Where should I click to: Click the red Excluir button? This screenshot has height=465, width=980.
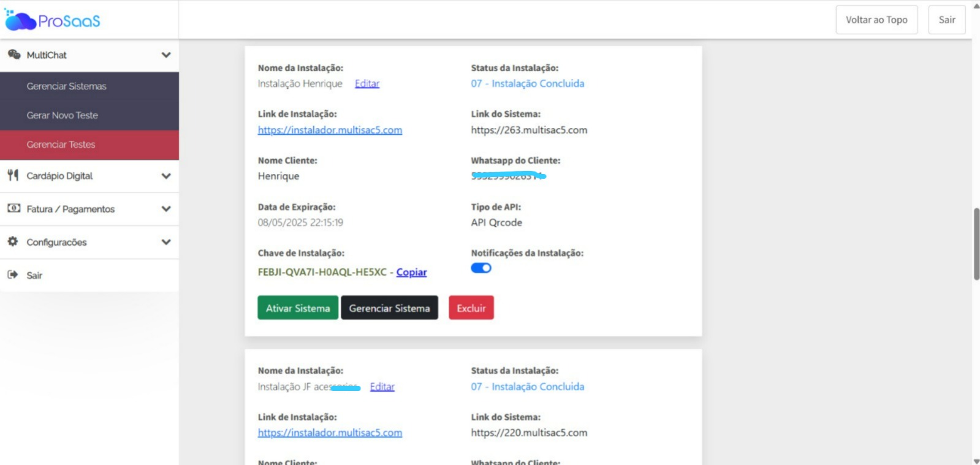[471, 308]
